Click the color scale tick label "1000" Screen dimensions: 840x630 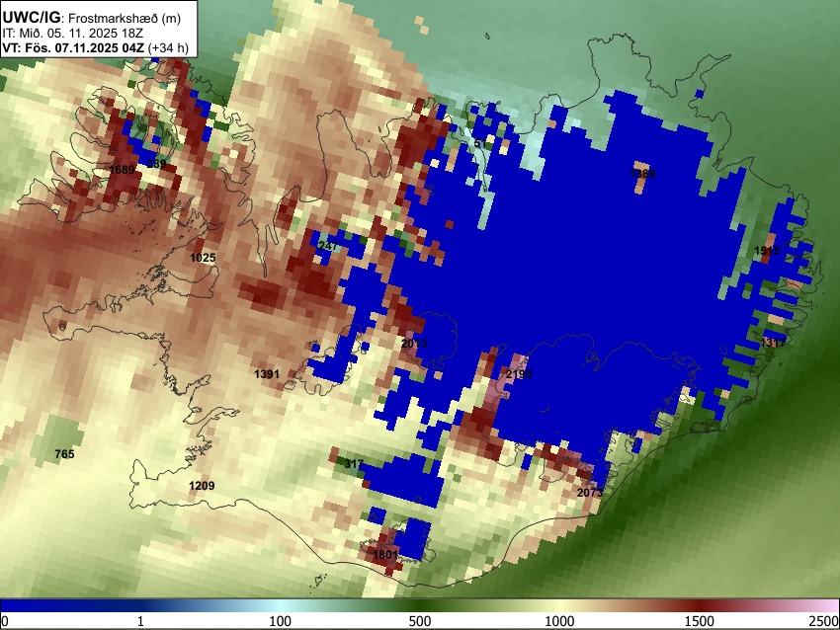559,621
